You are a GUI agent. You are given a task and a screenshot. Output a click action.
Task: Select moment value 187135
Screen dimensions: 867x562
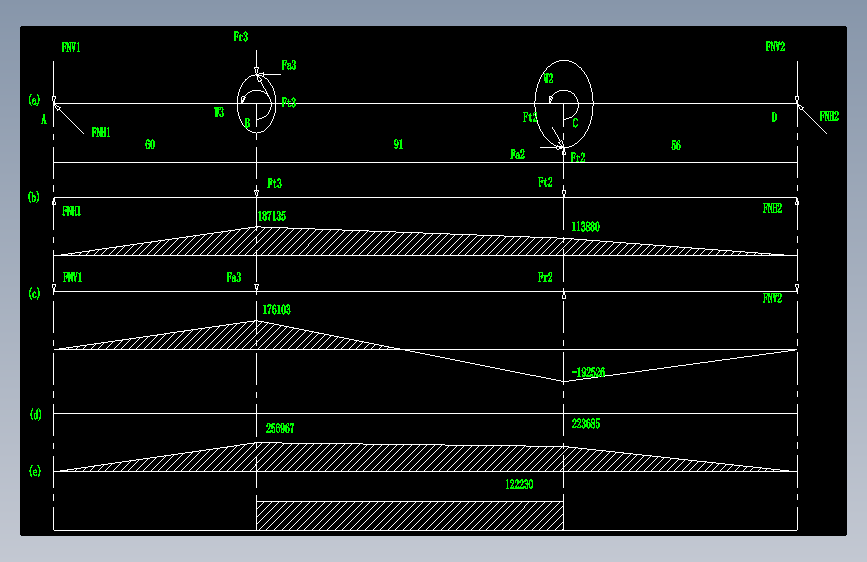coord(272,216)
